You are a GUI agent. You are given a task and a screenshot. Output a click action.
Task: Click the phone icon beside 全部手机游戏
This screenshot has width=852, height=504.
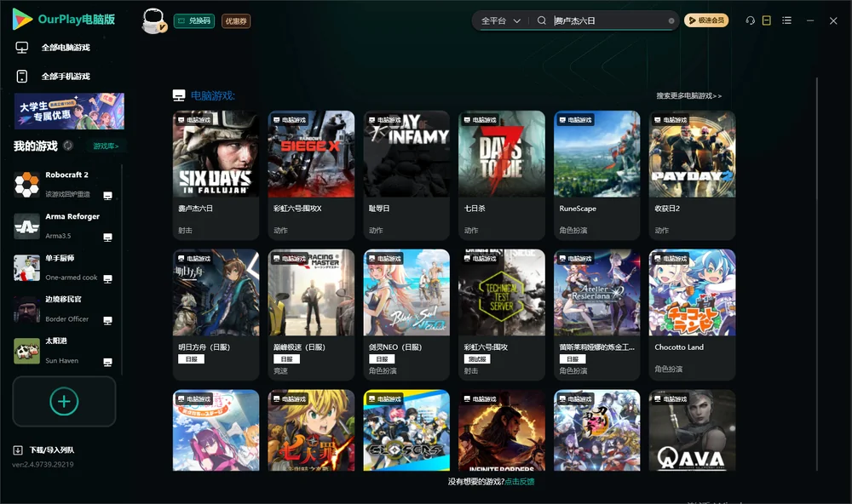pos(22,77)
